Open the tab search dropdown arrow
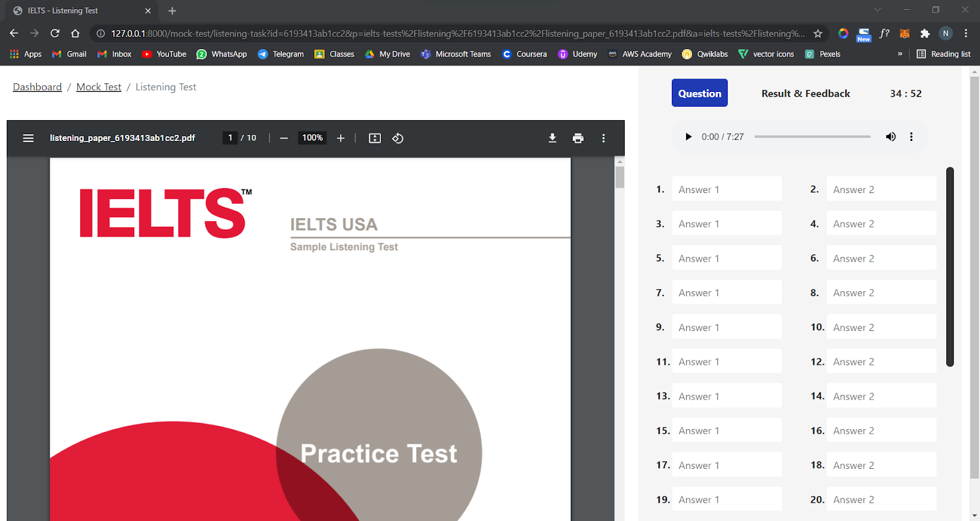 coord(878,10)
